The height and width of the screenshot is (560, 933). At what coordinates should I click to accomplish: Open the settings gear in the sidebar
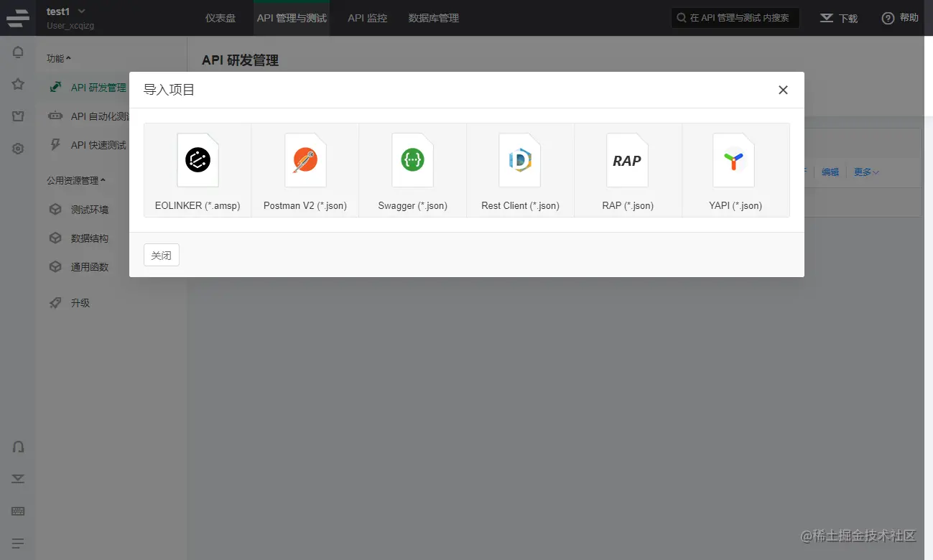click(x=18, y=149)
